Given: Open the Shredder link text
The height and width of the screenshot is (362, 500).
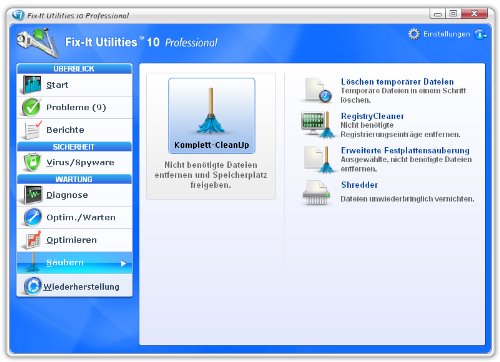Looking at the screenshot, I should (x=359, y=185).
